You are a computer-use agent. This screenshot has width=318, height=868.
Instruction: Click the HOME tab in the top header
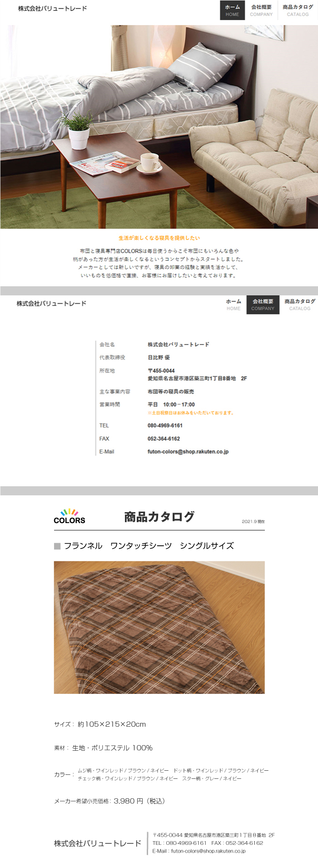(x=232, y=10)
